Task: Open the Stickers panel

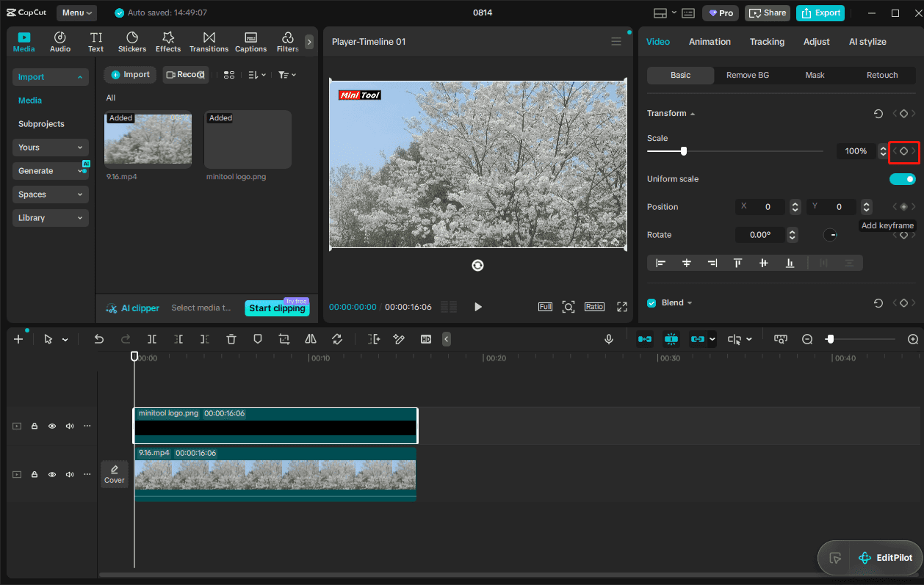Action: tap(132, 42)
